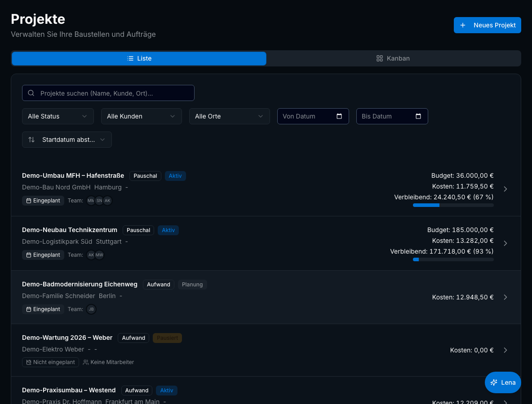Click the SN team avatar on Hafenstraße project

[x=99, y=201]
